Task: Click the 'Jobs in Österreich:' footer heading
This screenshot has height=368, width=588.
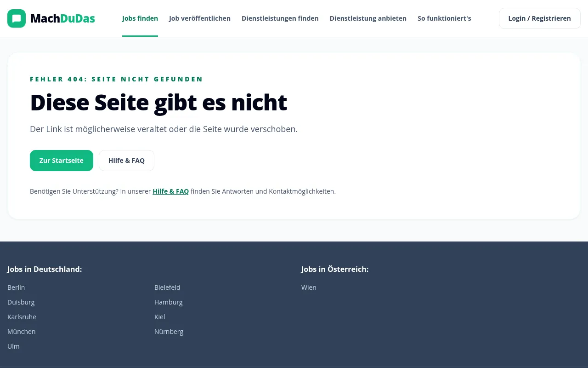Action: coord(335,269)
